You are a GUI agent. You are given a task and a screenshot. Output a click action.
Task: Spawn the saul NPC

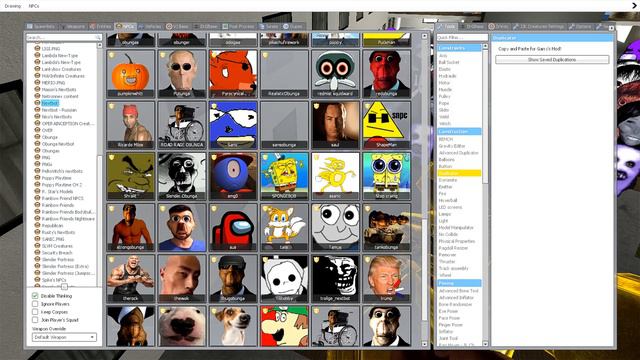click(335, 125)
